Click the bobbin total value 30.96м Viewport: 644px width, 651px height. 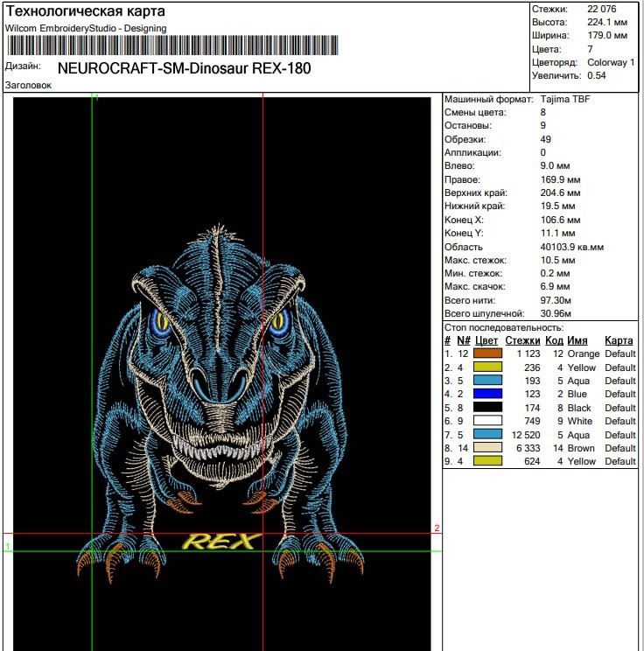tap(556, 313)
